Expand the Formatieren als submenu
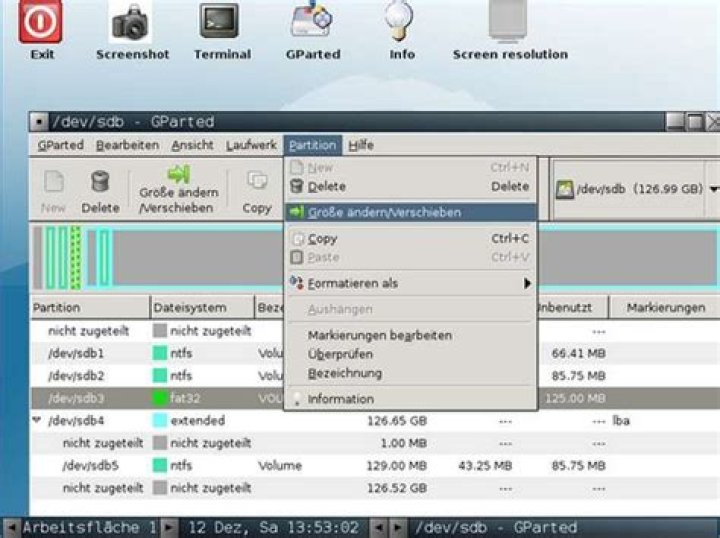 coord(410,283)
